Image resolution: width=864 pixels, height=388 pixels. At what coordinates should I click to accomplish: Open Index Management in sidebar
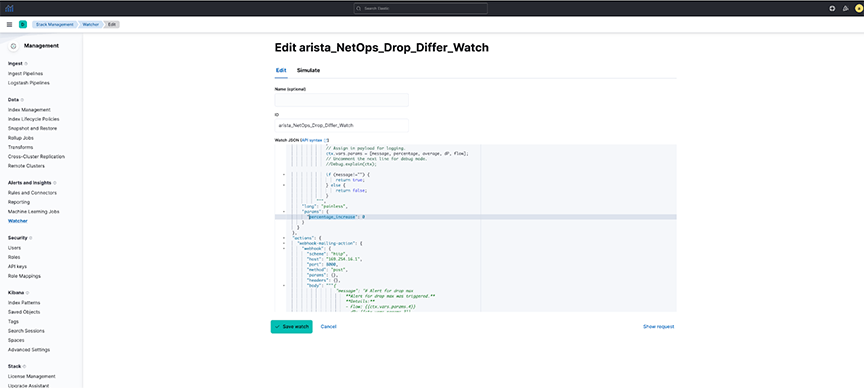29,110
